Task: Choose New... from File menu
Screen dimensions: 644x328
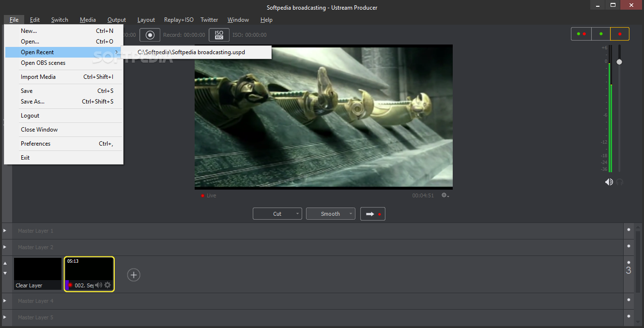Action: [x=64, y=31]
